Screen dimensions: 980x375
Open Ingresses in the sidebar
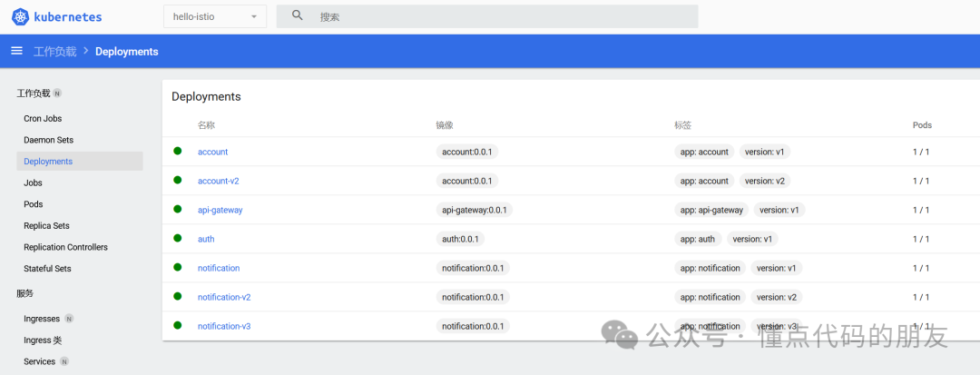[x=42, y=319]
